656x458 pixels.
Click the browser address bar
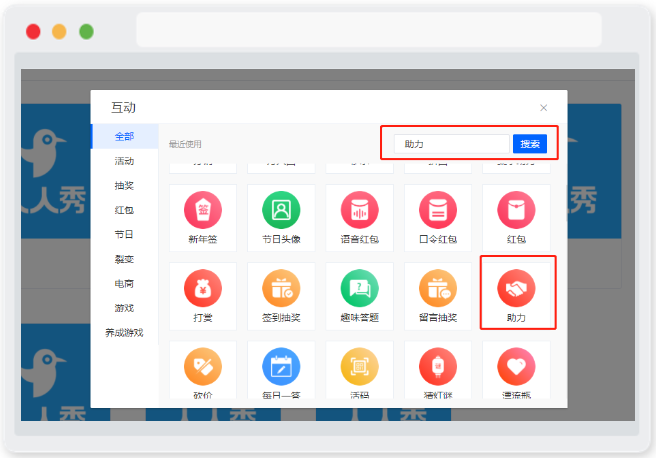coord(369,29)
